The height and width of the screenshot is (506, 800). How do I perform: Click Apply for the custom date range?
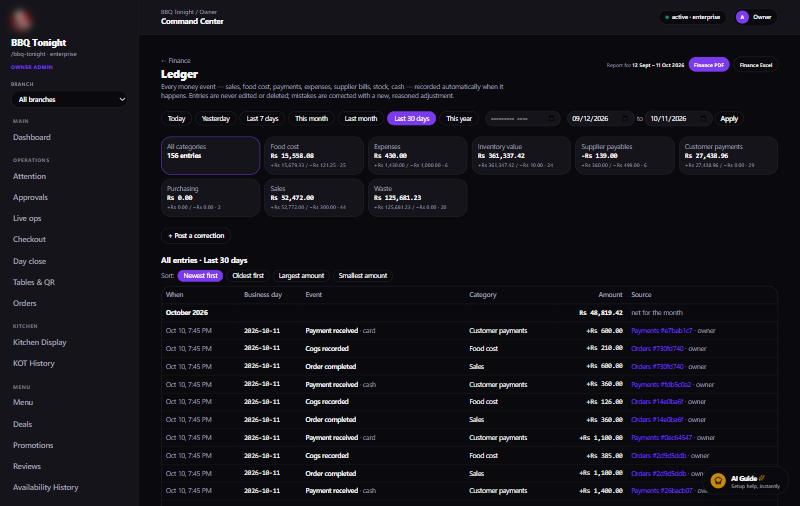[x=729, y=118]
